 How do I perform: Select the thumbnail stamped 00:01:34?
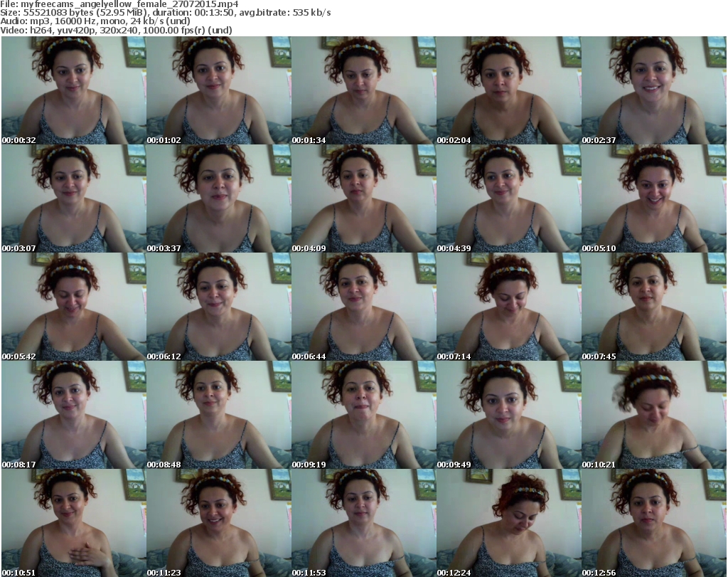click(363, 90)
